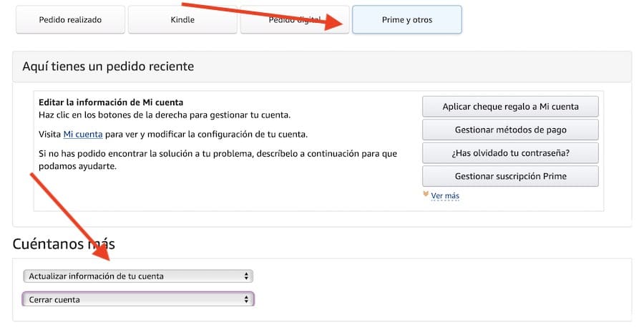Click the Cuéntanos más heading
This screenshot has height=330, width=644.
[x=64, y=244]
